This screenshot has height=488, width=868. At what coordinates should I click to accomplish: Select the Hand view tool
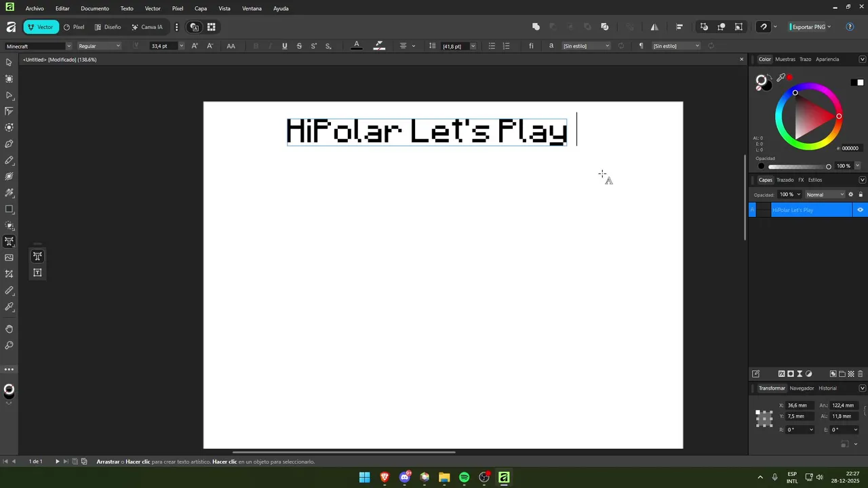click(x=9, y=329)
